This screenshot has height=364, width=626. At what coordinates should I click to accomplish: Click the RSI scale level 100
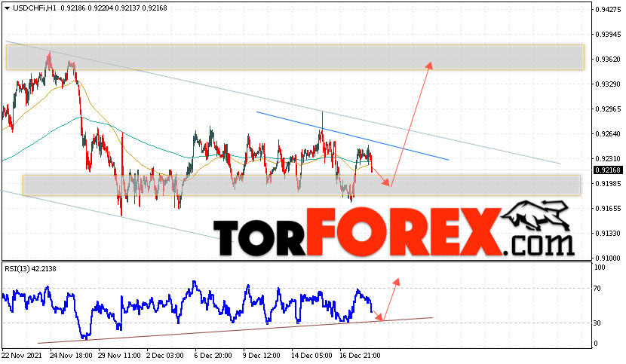coord(600,268)
